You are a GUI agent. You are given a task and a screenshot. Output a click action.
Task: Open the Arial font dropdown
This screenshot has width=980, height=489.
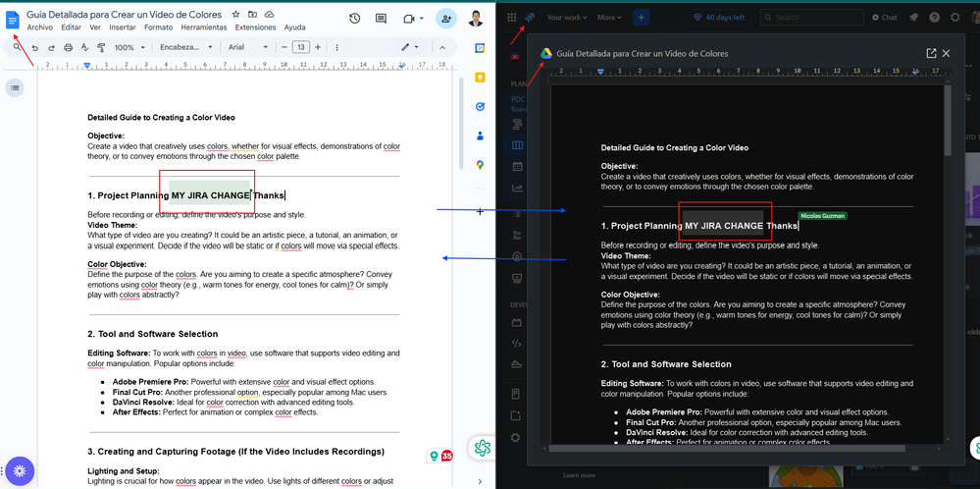click(x=245, y=47)
